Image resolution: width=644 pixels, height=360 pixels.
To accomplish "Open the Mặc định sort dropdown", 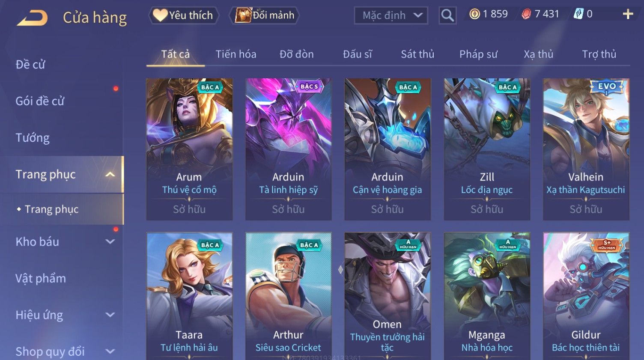I will tap(391, 15).
